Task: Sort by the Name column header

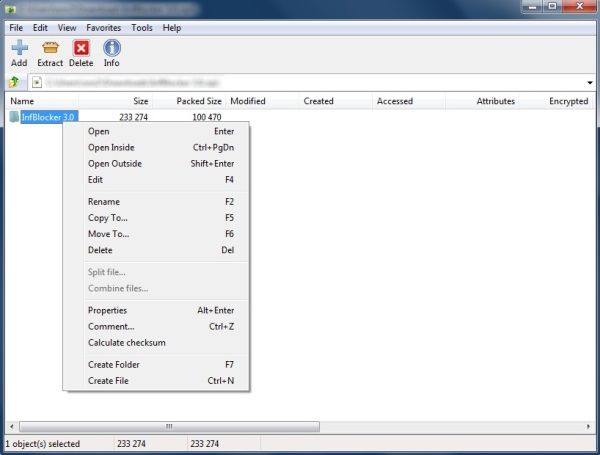Action: click(42, 101)
